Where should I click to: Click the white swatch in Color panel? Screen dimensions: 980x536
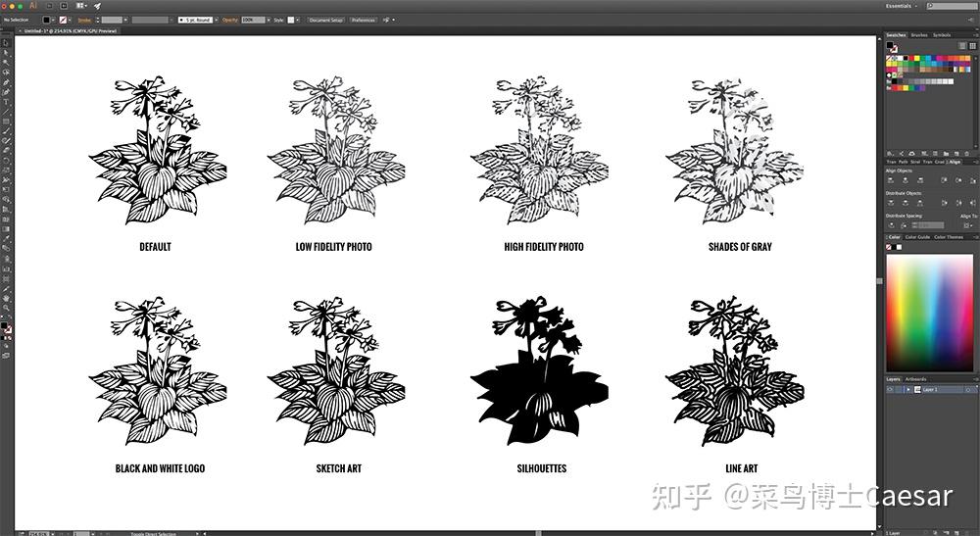coord(900,247)
